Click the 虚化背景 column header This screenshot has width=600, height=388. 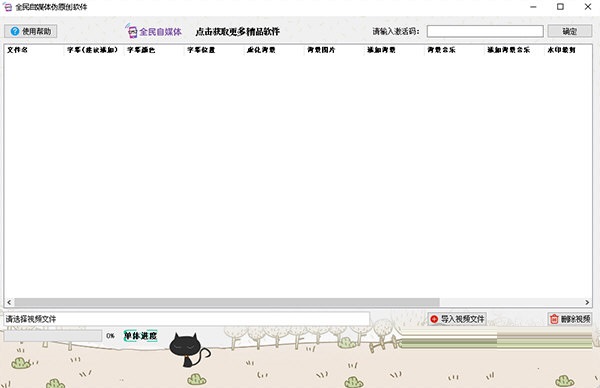coord(274,50)
